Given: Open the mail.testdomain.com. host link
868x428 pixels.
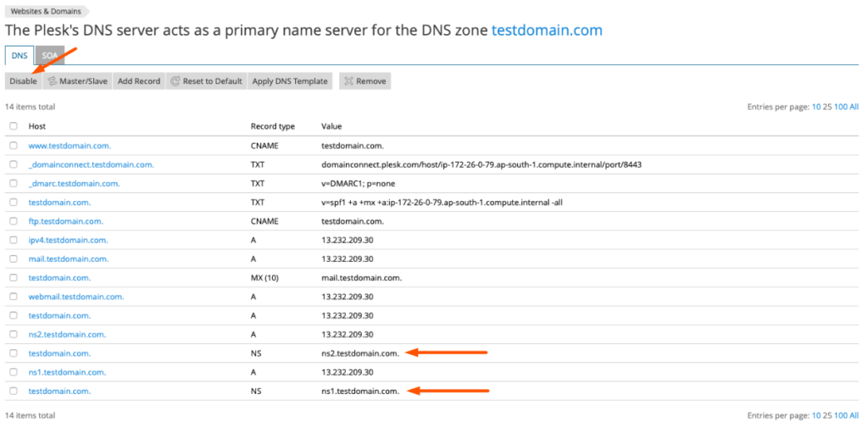Looking at the screenshot, I should (x=69, y=258).
